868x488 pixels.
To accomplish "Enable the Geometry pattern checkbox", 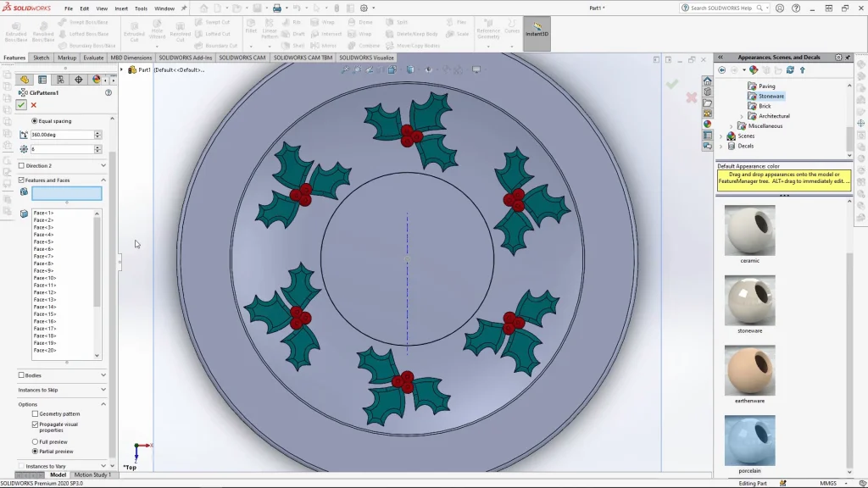I will coord(35,414).
